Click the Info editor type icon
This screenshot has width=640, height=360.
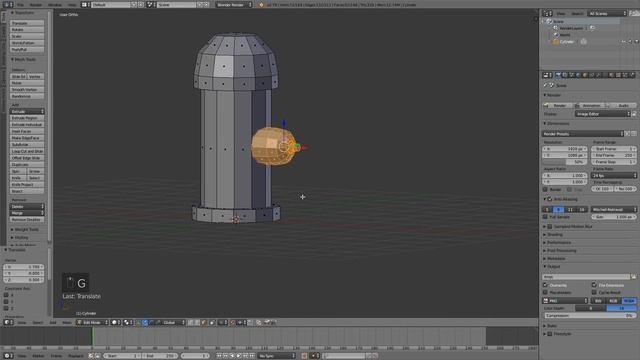tap(8, 5)
